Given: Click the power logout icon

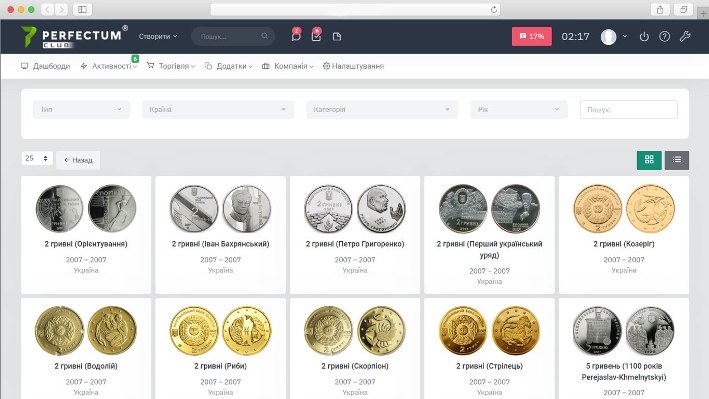Looking at the screenshot, I should coord(644,37).
